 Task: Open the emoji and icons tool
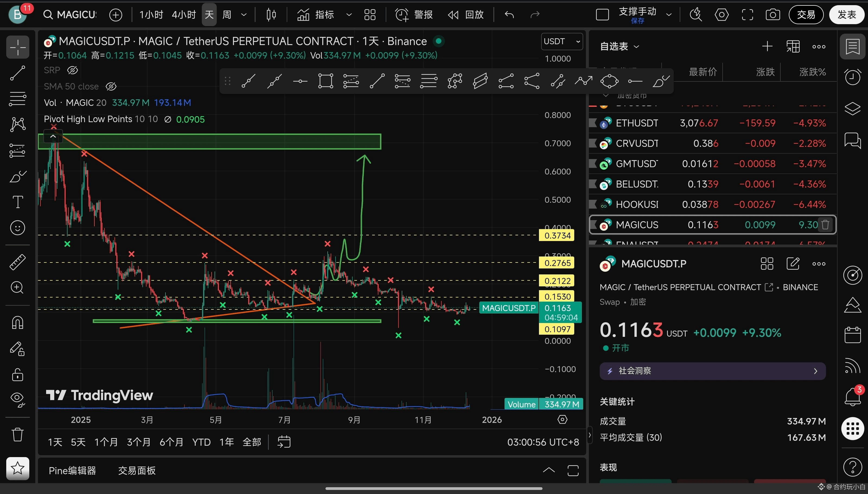(18, 228)
